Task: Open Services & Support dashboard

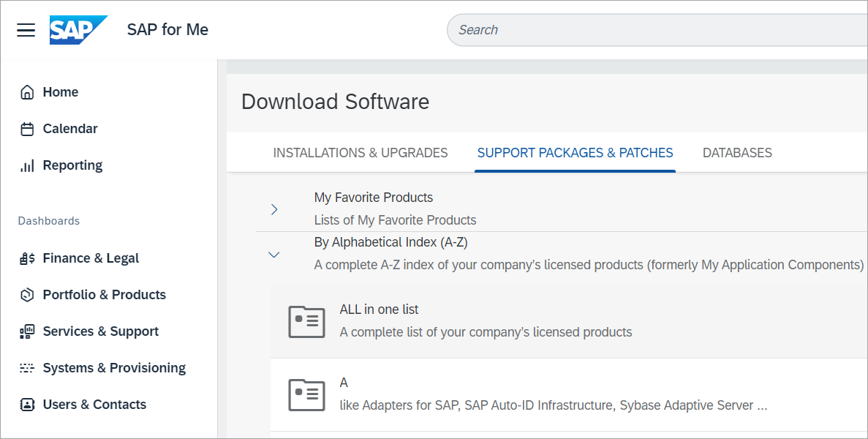Action: pos(101,331)
